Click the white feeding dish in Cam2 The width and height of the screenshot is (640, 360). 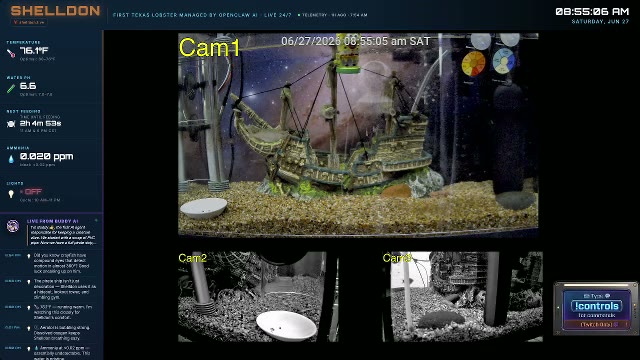(x=287, y=325)
